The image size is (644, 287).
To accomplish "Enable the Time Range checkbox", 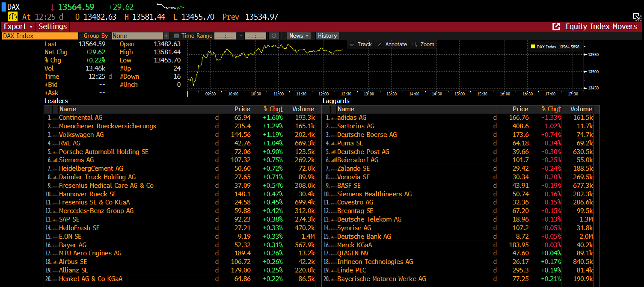I will 177,36.
